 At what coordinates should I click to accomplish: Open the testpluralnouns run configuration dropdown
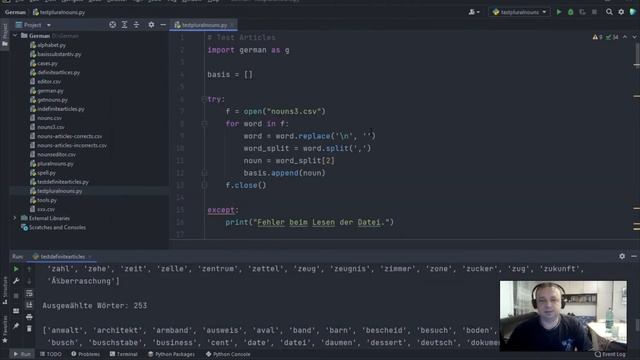pyautogui.click(x=519, y=12)
